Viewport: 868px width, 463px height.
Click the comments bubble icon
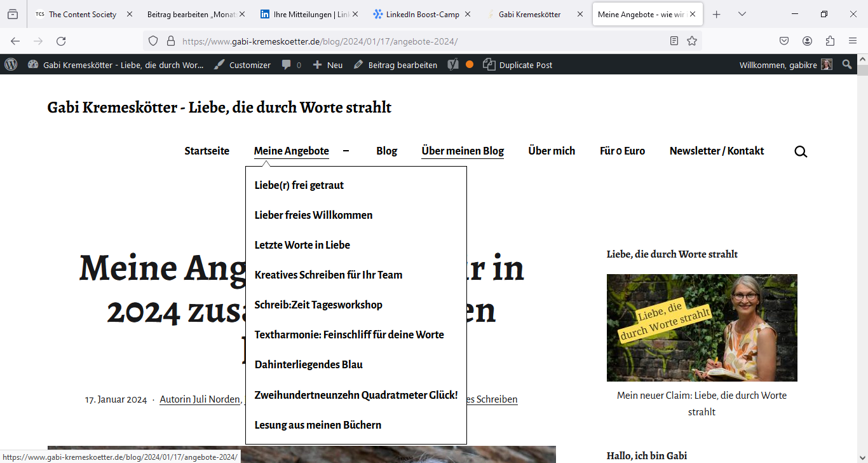point(287,65)
